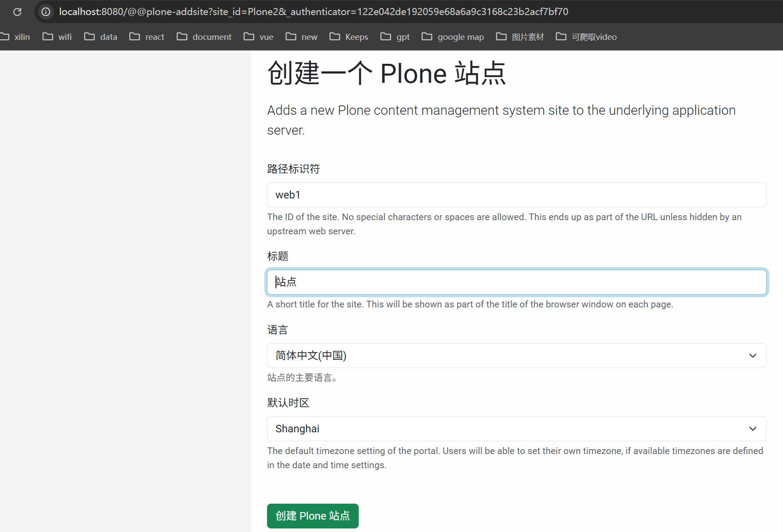View site information icon in address bar

click(x=46, y=12)
